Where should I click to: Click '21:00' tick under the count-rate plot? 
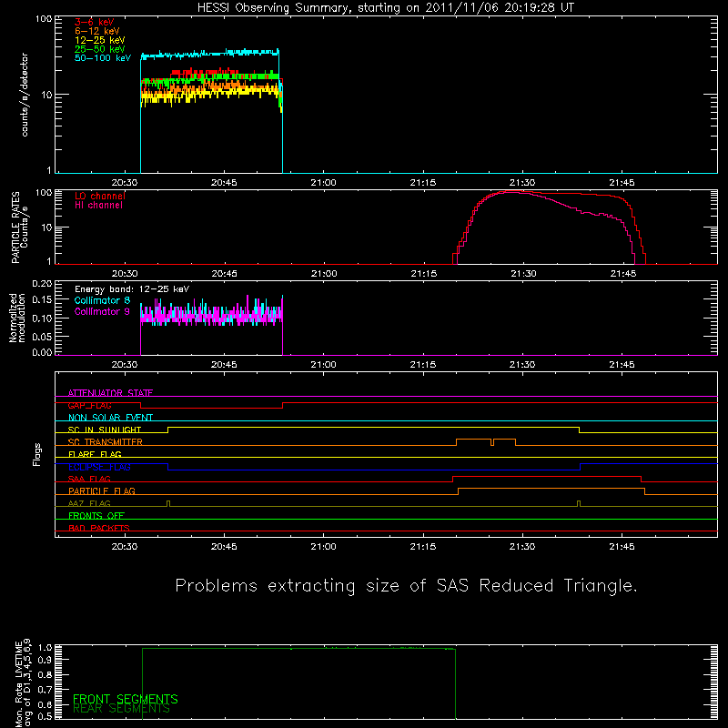(x=323, y=183)
